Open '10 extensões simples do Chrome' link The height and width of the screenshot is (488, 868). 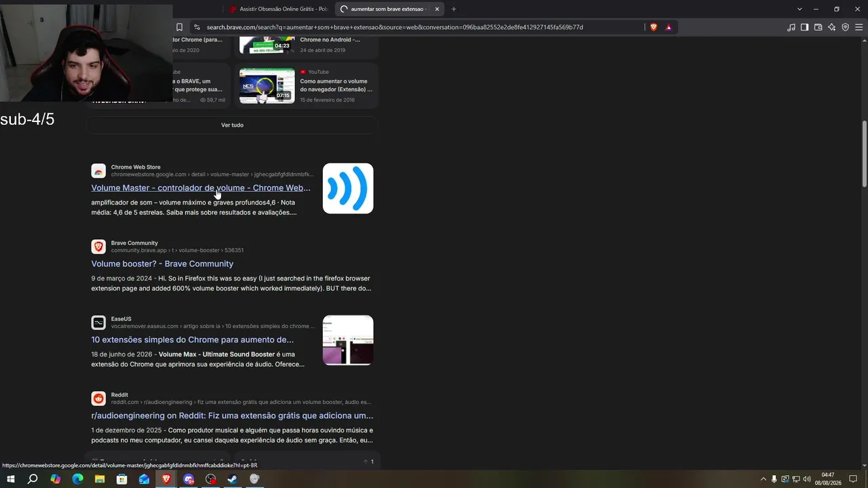click(x=193, y=340)
